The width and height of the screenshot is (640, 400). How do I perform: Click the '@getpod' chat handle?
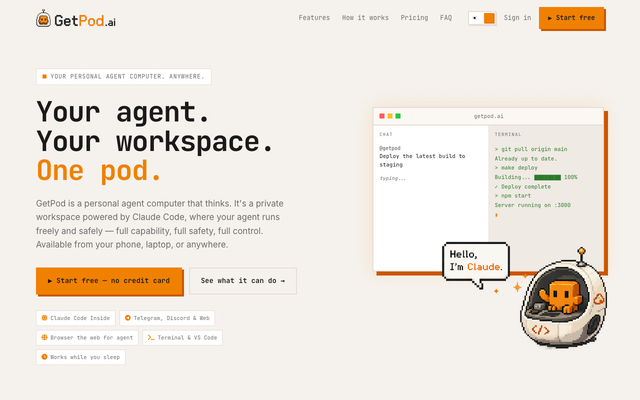pyautogui.click(x=390, y=148)
